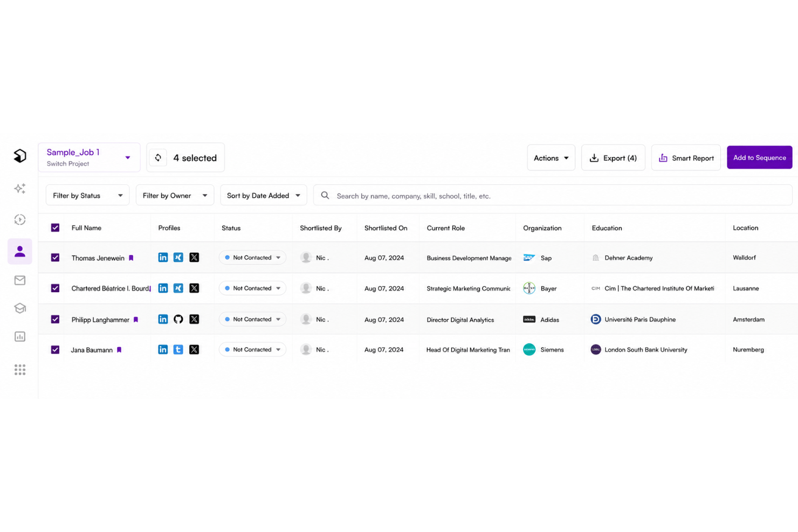
Task: Open the AI sparkle search in sidebar
Action: tap(20, 188)
